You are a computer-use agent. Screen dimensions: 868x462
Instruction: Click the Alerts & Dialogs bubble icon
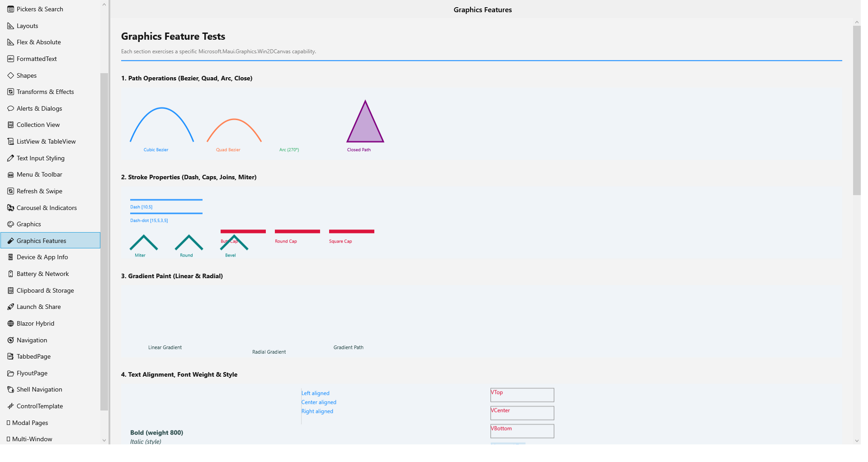pos(10,108)
